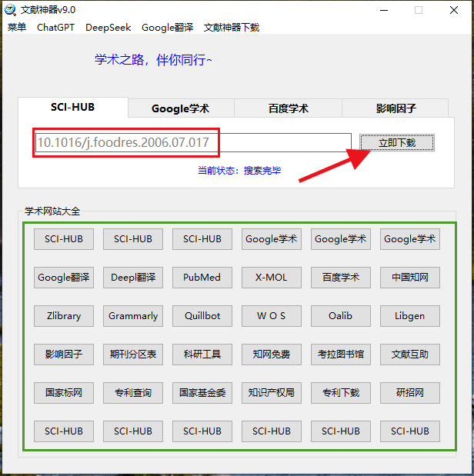
Task: Open the 科研工具 button
Action: 202,355
